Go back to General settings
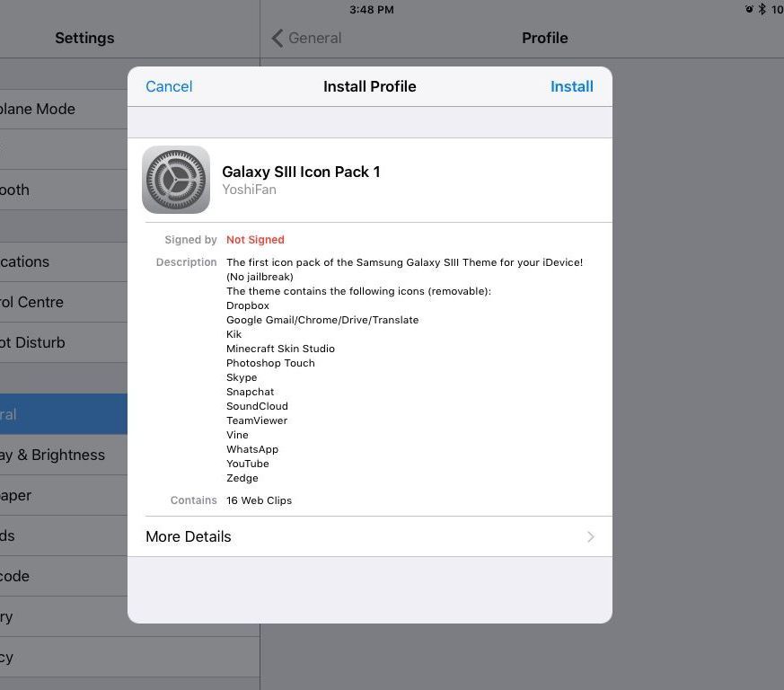This screenshot has height=690, width=784. click(x=306, y=38)
